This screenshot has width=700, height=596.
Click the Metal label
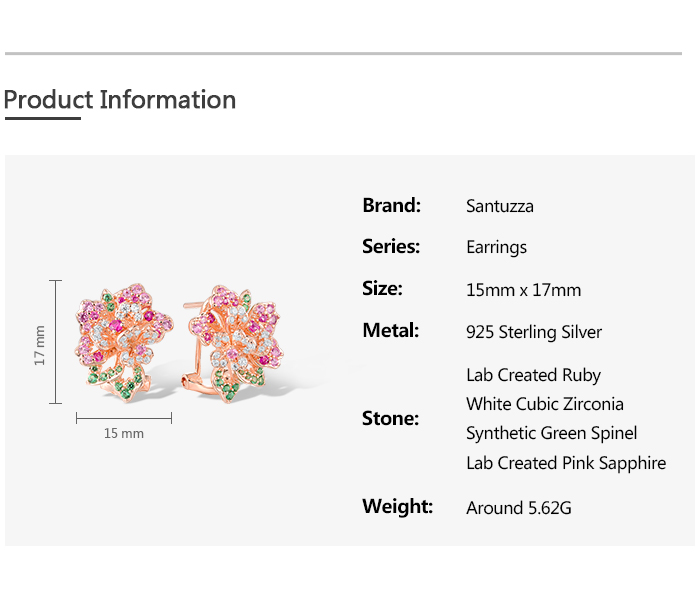[x=390, y=331]
